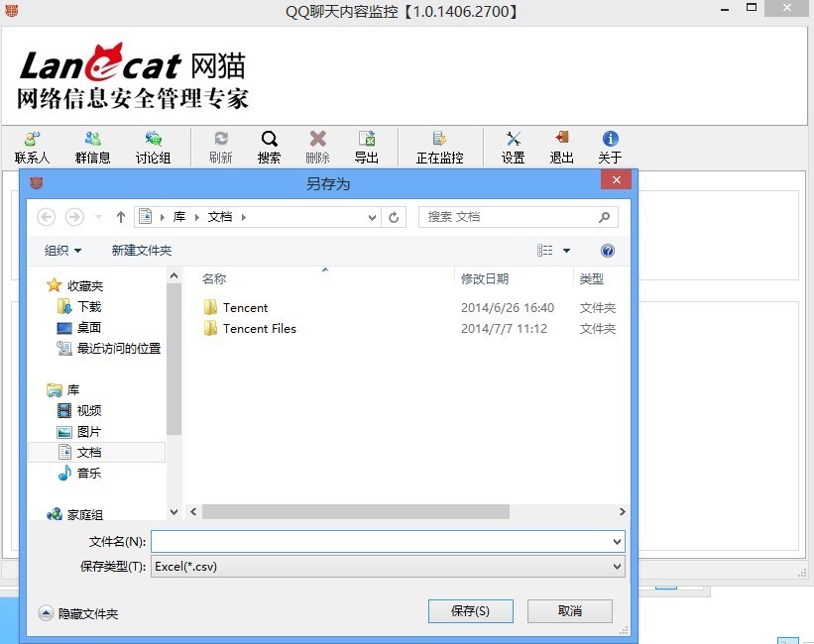Expand the address bar path dropdown

(372, 217)
